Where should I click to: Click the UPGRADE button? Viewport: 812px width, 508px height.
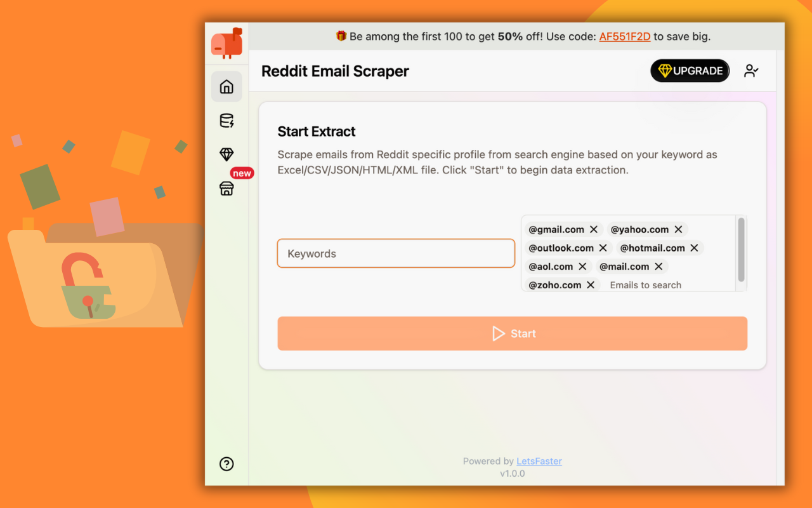(x=690, y=71)
